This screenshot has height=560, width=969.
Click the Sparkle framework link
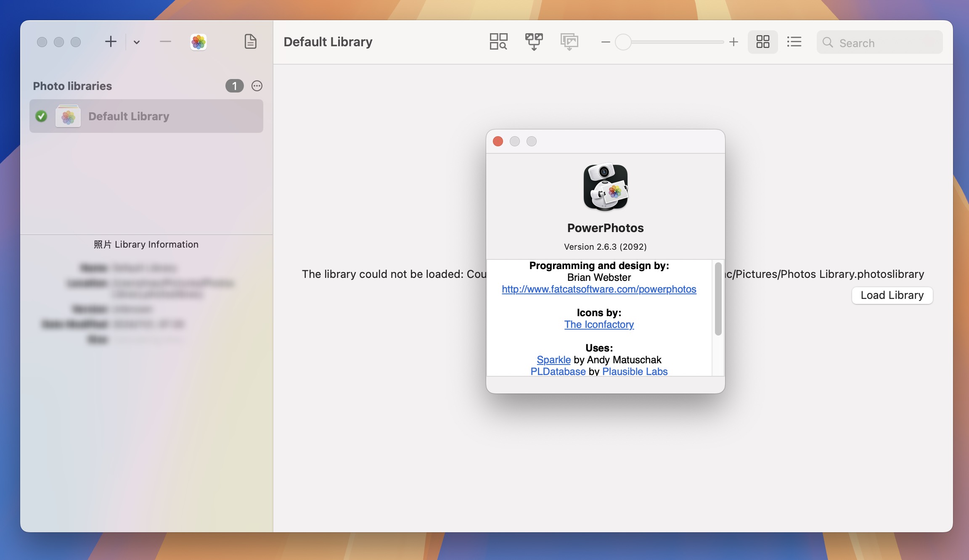(x=553, y=360)
